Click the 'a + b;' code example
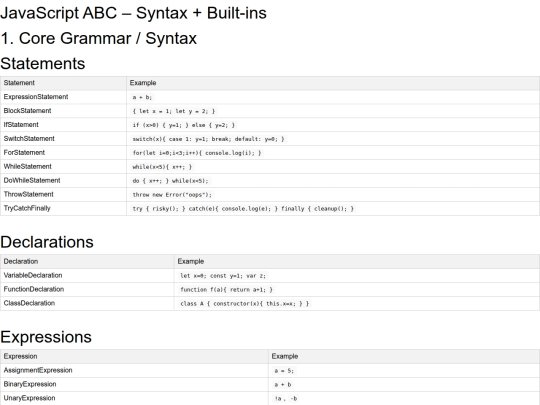 [142, 97]
